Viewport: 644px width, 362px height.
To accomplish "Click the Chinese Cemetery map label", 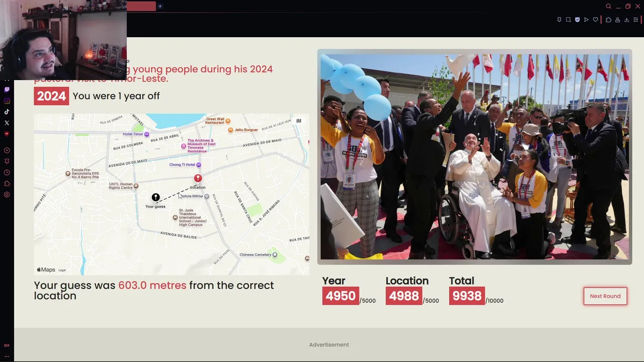I will click(258, 254).
